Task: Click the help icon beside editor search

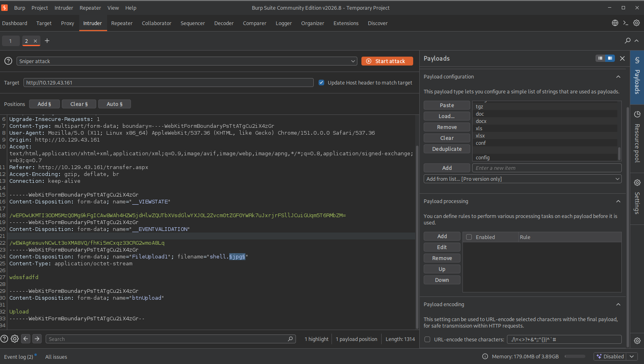Action: tap(4, 339)
